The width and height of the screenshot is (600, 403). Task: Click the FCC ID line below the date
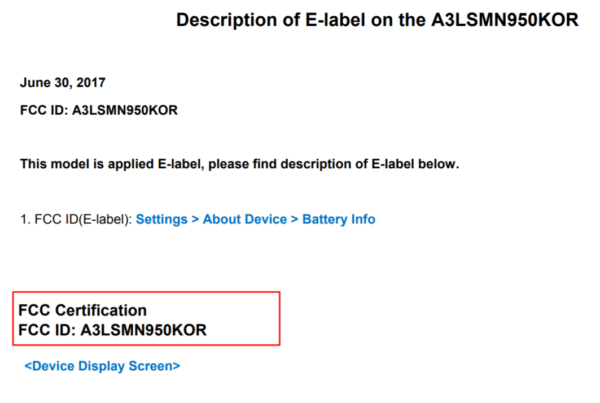[x=99, y=109]
